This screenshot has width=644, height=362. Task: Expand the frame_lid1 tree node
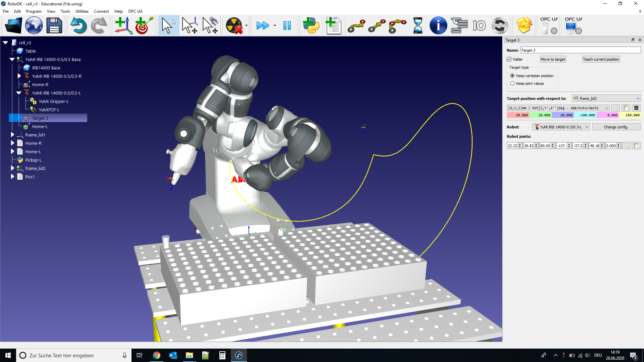(12, 135)
